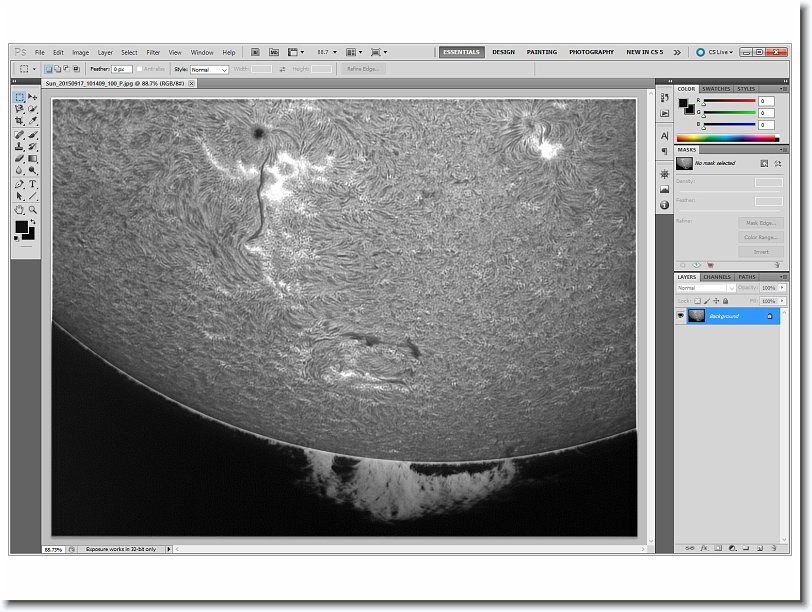Open the Info panel icon

pos(664,205)
